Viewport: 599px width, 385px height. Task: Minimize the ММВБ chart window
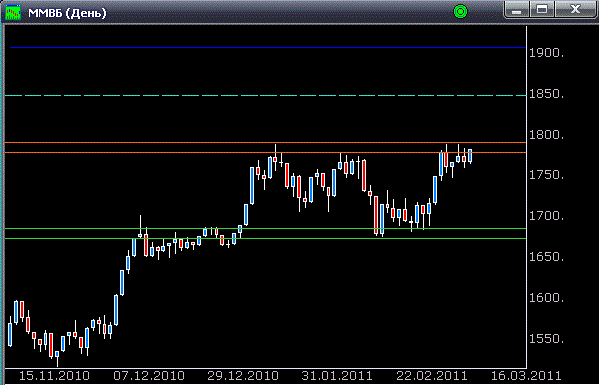coord(516,10)
